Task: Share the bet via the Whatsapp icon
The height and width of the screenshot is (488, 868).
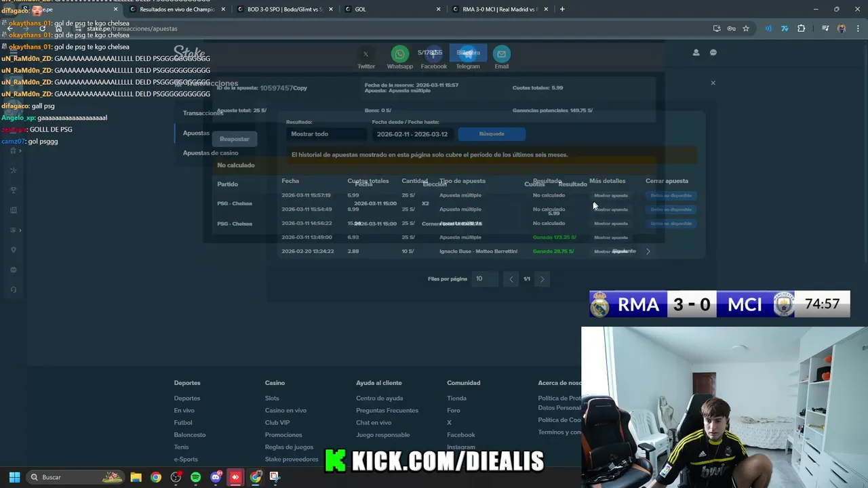Action: tap(399, 54)
